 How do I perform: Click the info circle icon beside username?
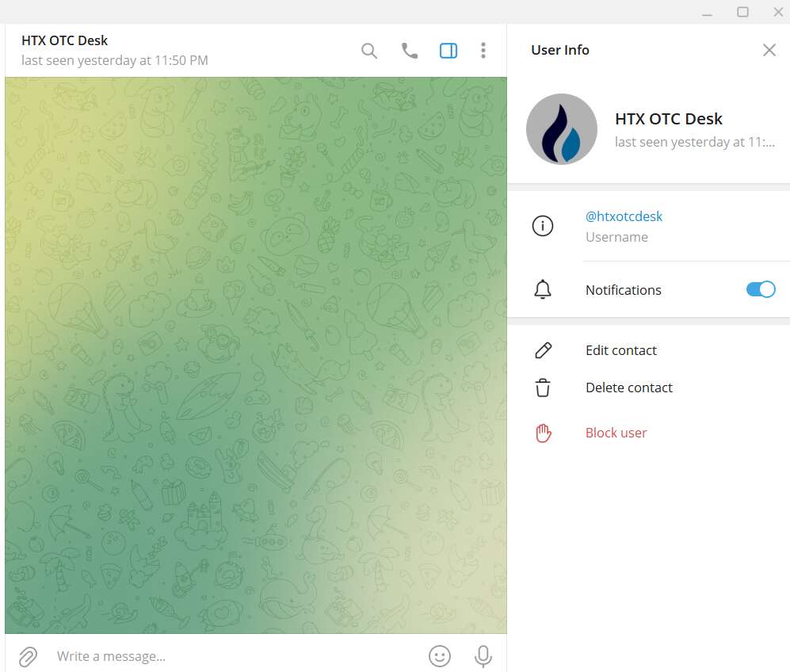click(x=542, y=226)
